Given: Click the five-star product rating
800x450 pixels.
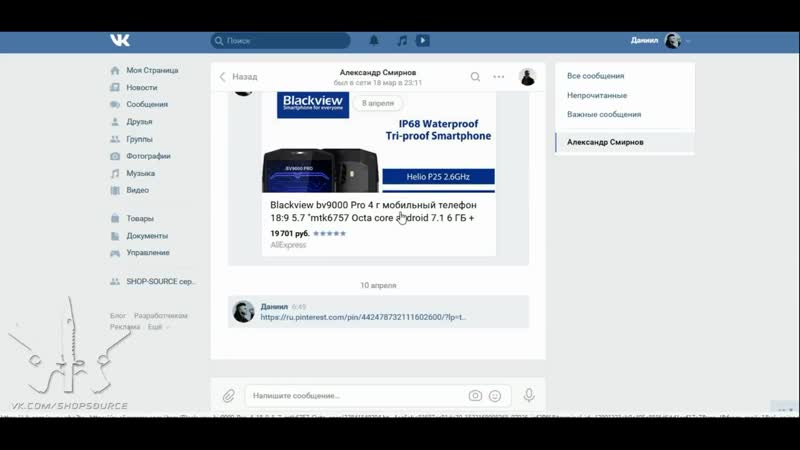Looking at the screenshot, I should coord(329,233).
